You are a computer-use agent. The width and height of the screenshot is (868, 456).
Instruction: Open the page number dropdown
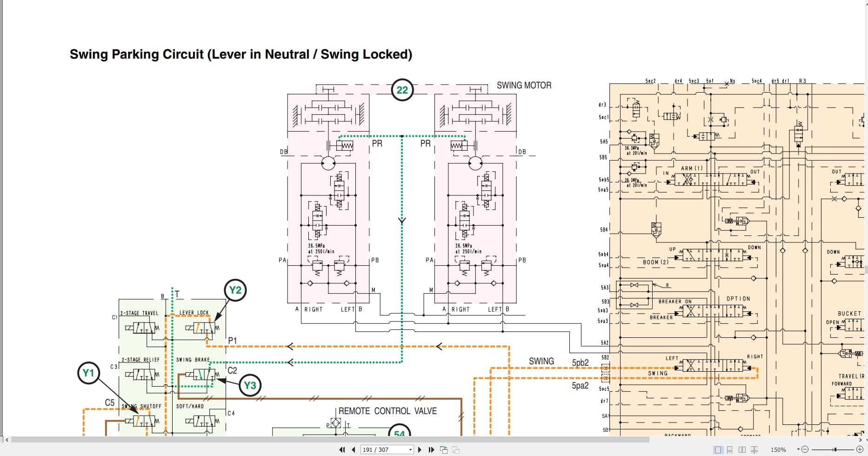tap(410, 449)
